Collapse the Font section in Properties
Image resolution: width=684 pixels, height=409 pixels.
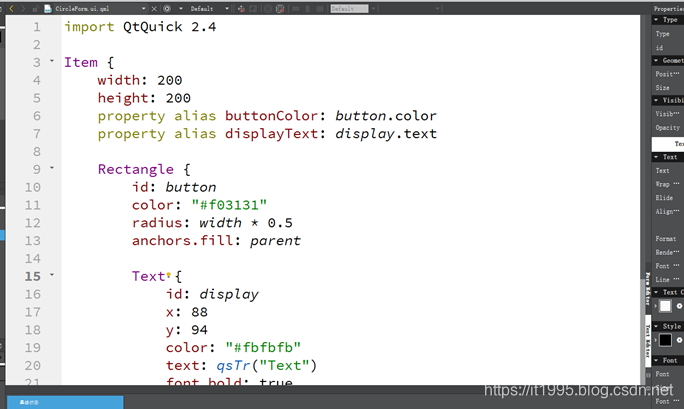coord(656,360)
